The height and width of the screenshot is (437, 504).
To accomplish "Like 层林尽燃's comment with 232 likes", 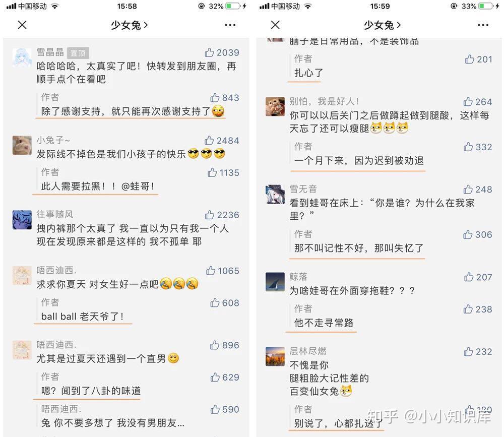I will point(468,351).
